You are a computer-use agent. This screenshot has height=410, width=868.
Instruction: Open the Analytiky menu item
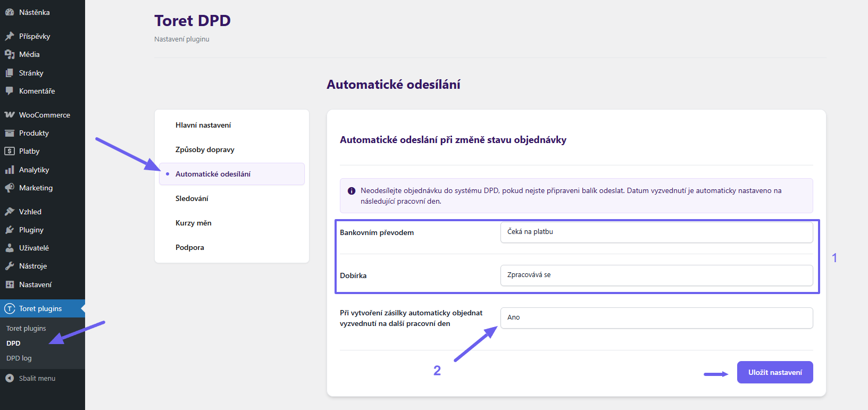[x=43, y=170]
